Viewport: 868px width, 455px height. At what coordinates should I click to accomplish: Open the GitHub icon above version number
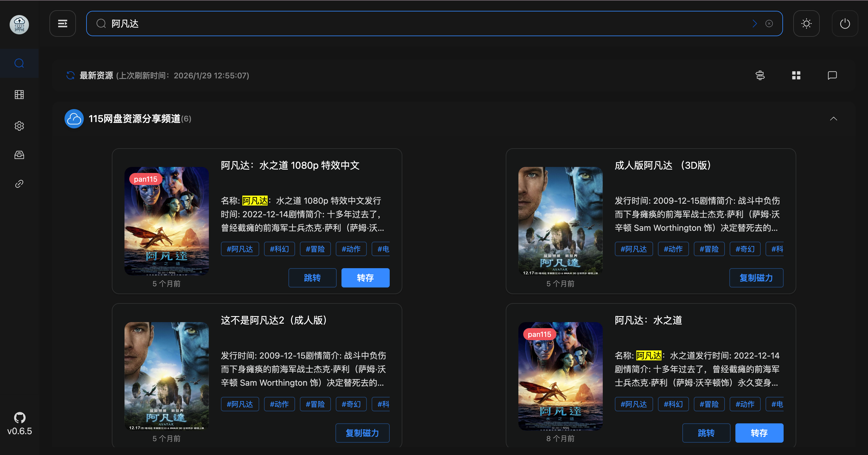[20, 418]
